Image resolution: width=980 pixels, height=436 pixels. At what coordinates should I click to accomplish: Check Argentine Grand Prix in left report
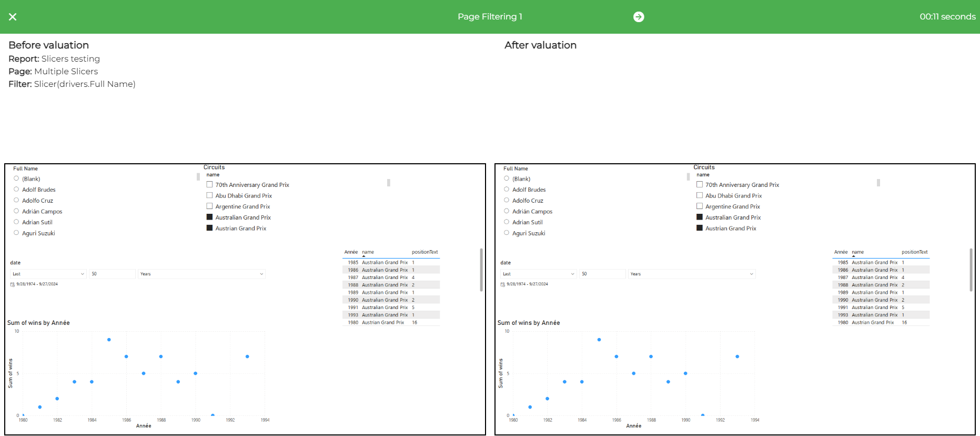(x=209, y=206)
